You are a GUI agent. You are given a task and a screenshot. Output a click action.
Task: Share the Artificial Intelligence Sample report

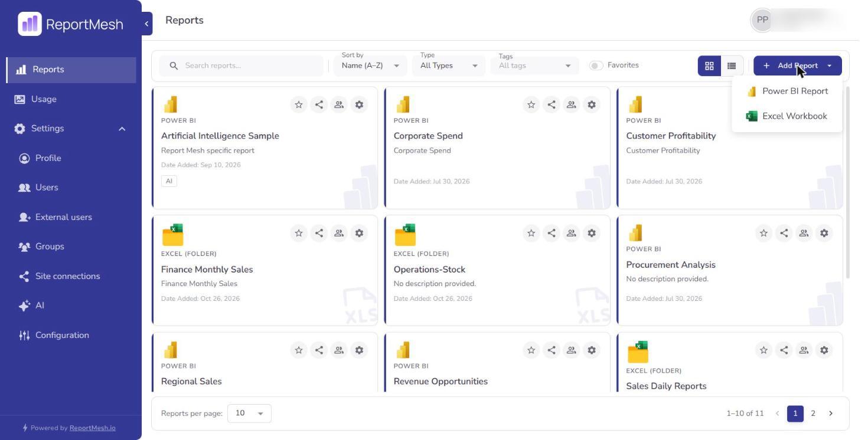pyautogui.click(x=319, y=105)
